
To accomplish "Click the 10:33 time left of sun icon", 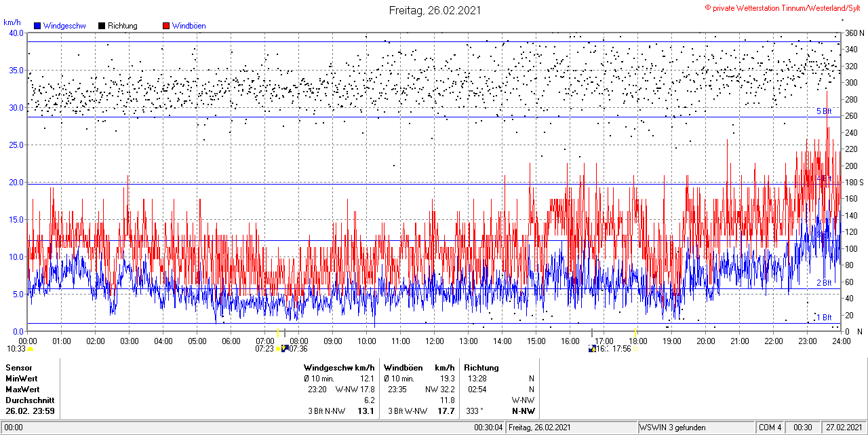I will click(16, 349).
